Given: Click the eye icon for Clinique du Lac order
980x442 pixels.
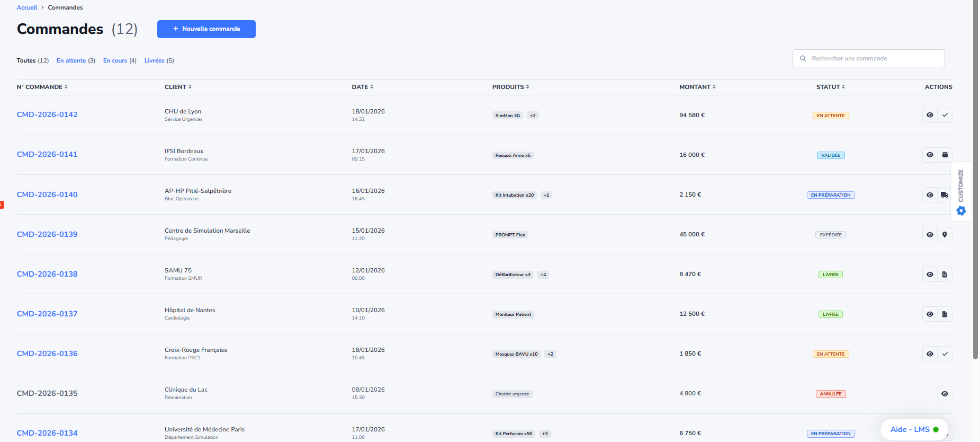Looking at the screenshot, I should click(x=945, y=394).
